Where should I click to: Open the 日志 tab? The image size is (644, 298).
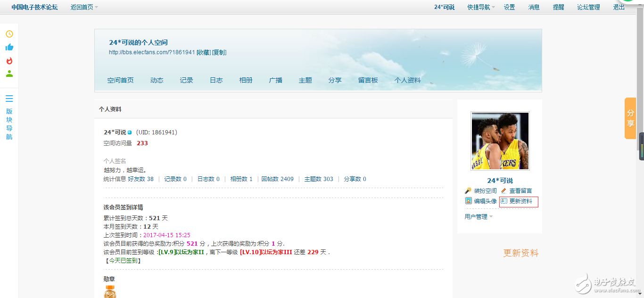[x=216, y=80]
